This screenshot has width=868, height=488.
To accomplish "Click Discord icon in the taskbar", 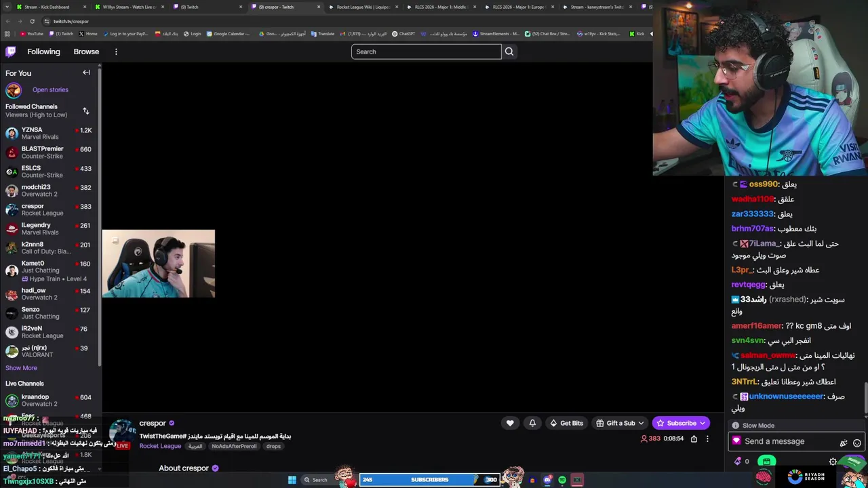I will pyautogui.click(x=547, y=480).
